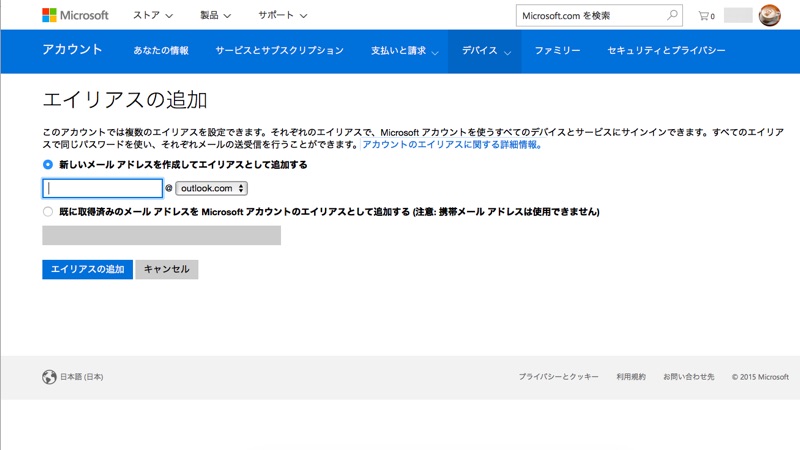
Task: Click the 日本語 (日本) language link
Action: point(82,377)
